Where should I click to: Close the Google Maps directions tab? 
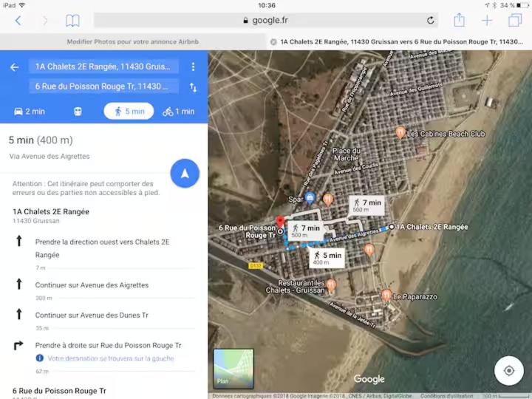click(x=273, y=41)
